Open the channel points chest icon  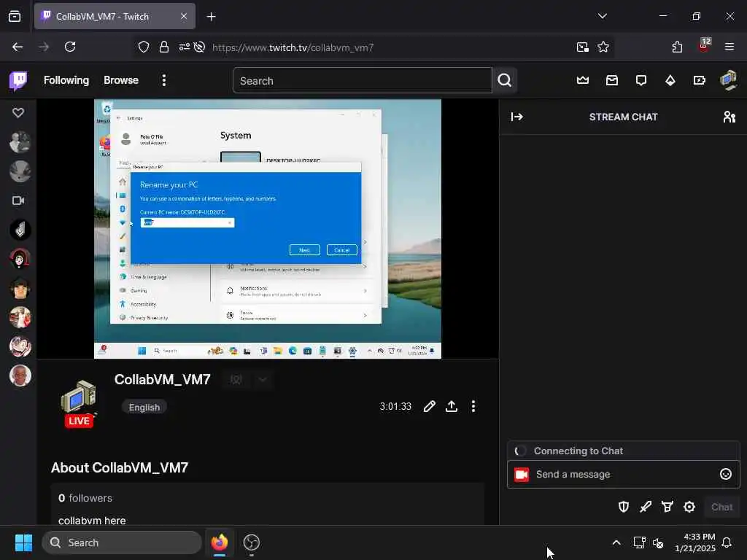pyautogui.click(x=667, y=507)
